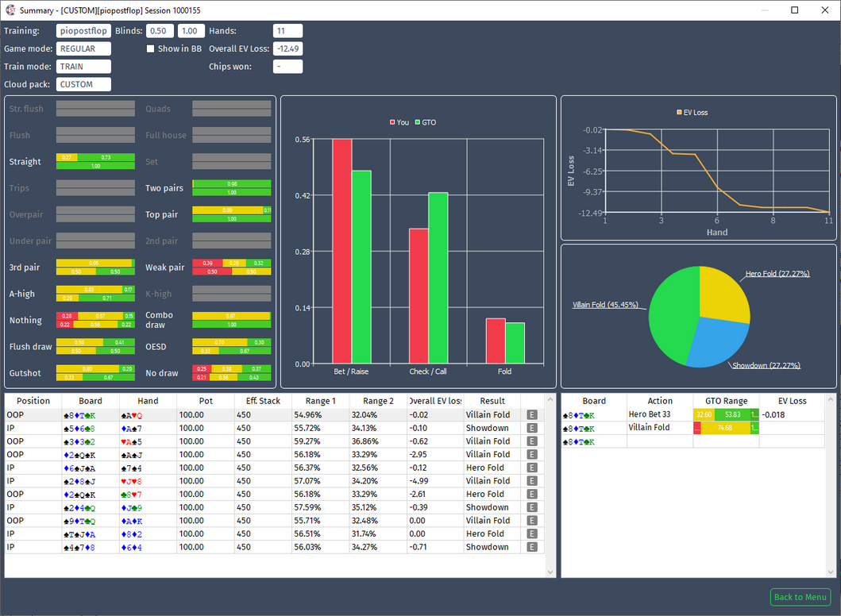Open E icon for hand 6♦4♦ row

pyautogui.click(x=531, y=547)
